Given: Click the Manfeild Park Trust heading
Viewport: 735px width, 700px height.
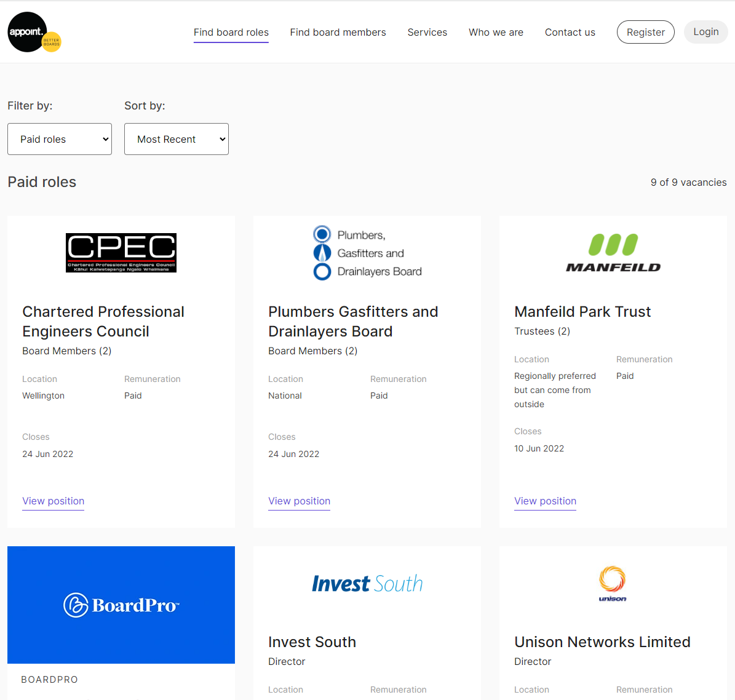Looking at the screenshot, I should click(582, 312).
